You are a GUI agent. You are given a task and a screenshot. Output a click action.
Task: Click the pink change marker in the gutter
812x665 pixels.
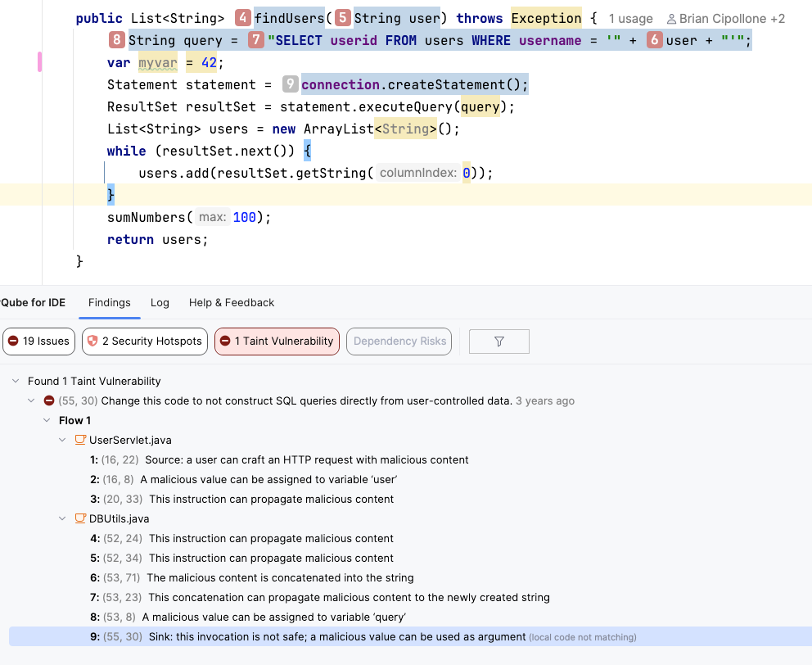[x=39, y=62]
